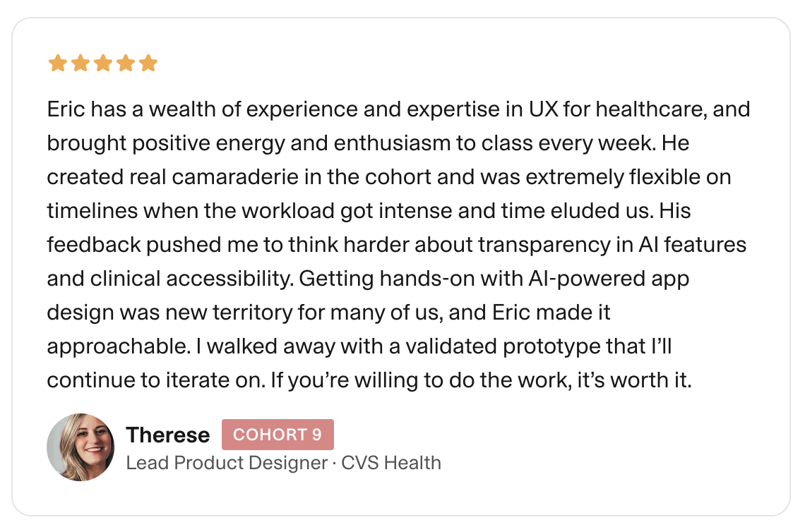The height and width of the screenshot is (532, 805).
Task: Open Therese's profile photo
Action: tap(80, 447)
